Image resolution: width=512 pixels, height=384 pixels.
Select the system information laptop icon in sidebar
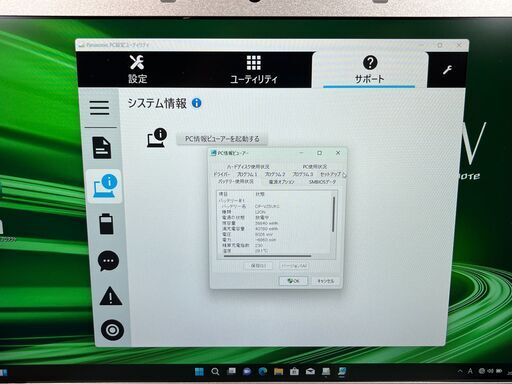click(x=104, y=186)
